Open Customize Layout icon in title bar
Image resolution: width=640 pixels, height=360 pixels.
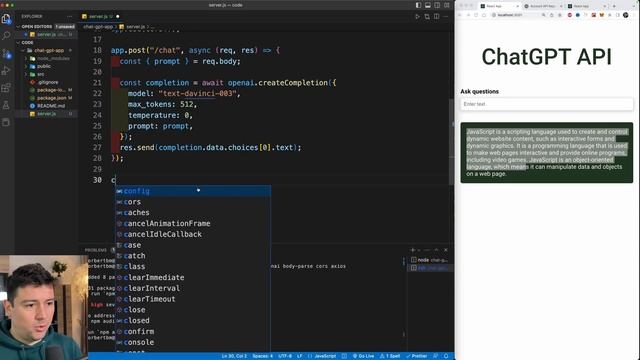(x=447, y=5)
